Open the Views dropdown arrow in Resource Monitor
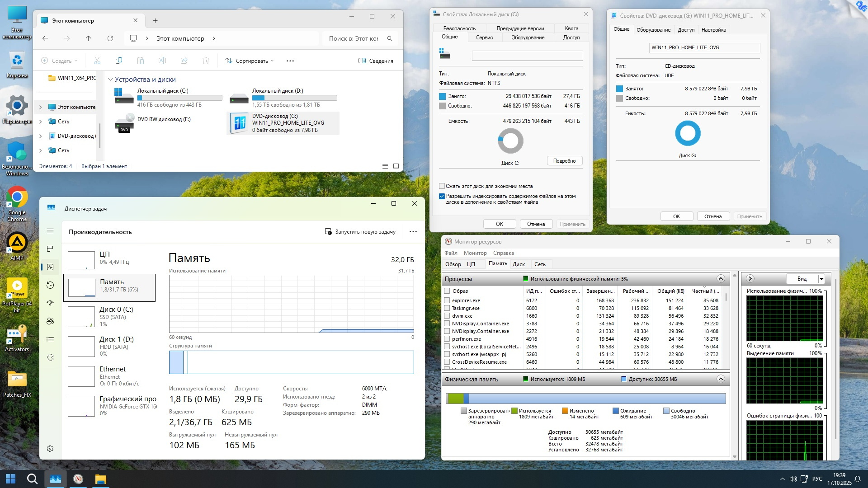 point(821,279)
